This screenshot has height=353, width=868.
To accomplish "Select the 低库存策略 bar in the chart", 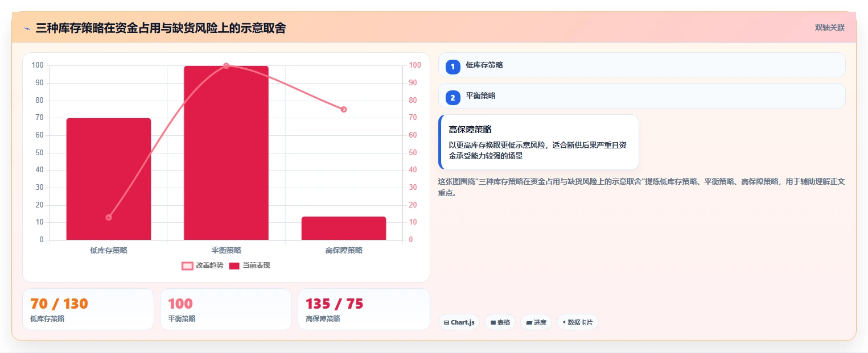I will tap(109, 179).
